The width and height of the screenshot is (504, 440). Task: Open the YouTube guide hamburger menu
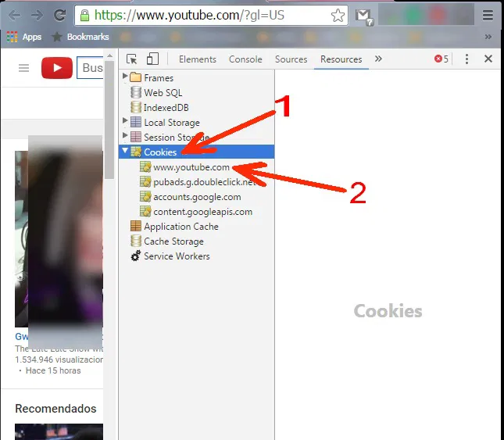23,69
